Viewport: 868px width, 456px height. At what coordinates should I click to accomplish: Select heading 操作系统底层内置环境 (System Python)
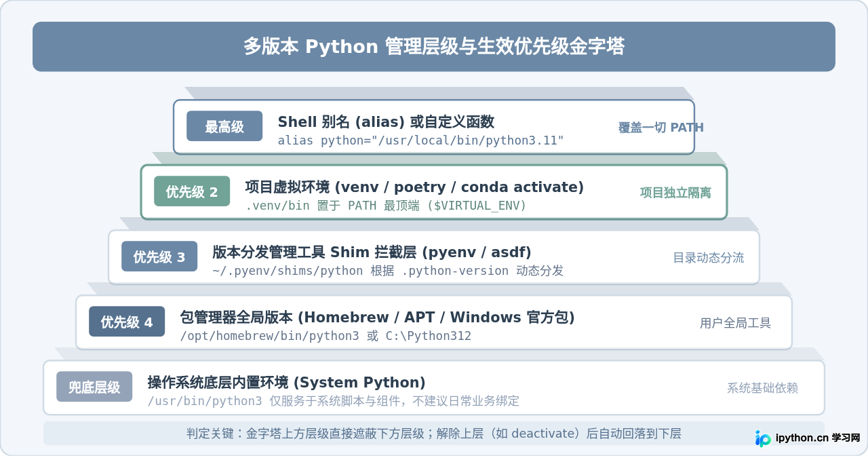tap(286, 383)
